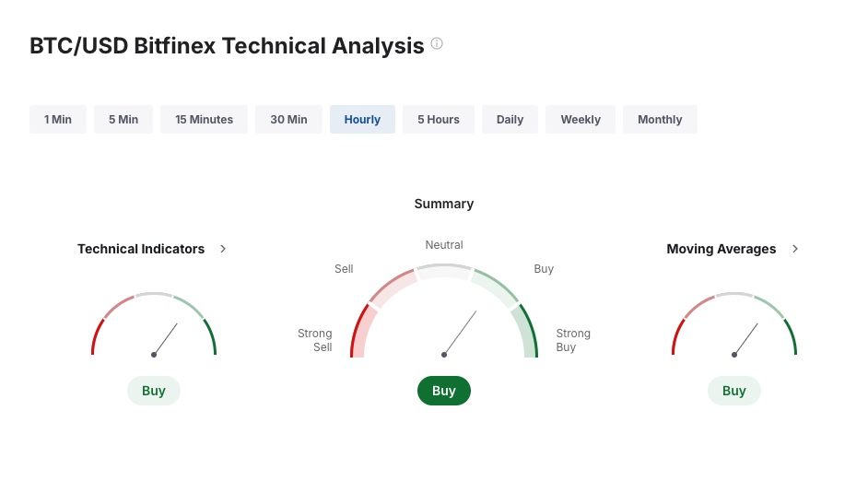Open the Weekly timeframe tab
Image resolution: width=868 pixels, height=481 pixels.
(581, 120)
